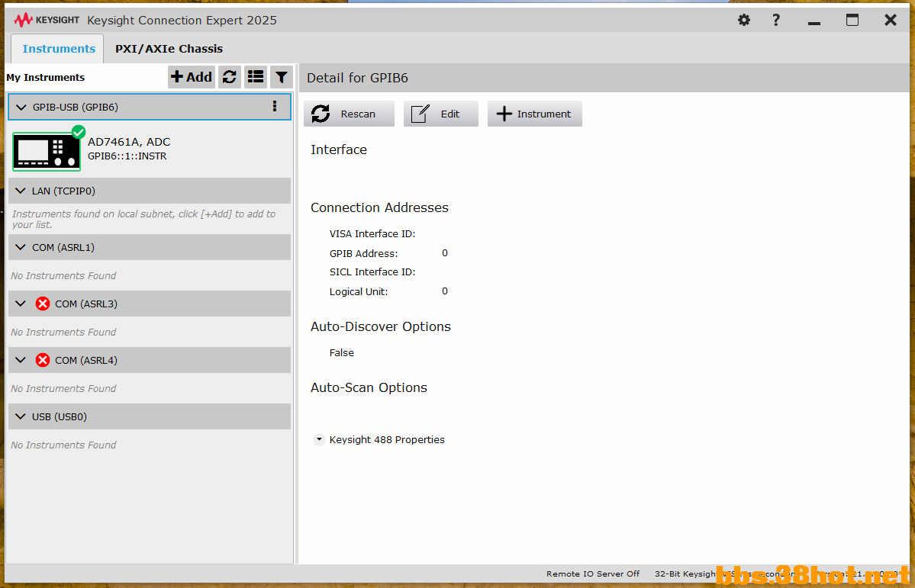Open GPIB-USB (GPIB6) three-dot menu

click(275, 106)
